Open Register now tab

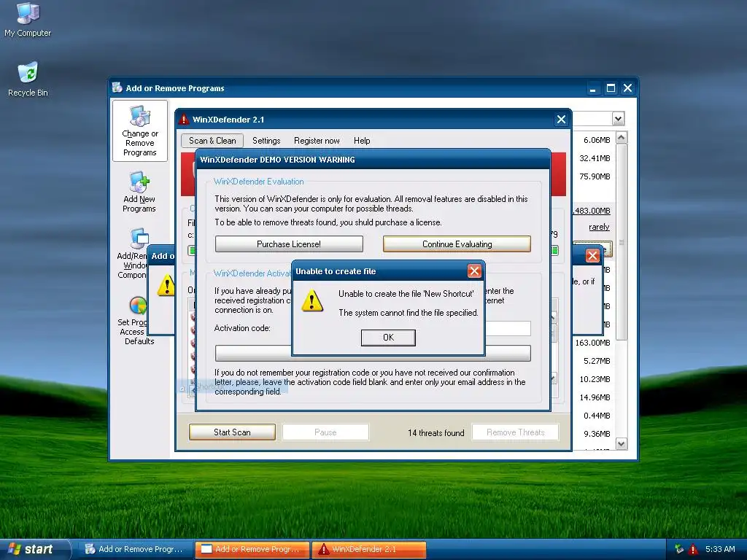pos(317,141)
